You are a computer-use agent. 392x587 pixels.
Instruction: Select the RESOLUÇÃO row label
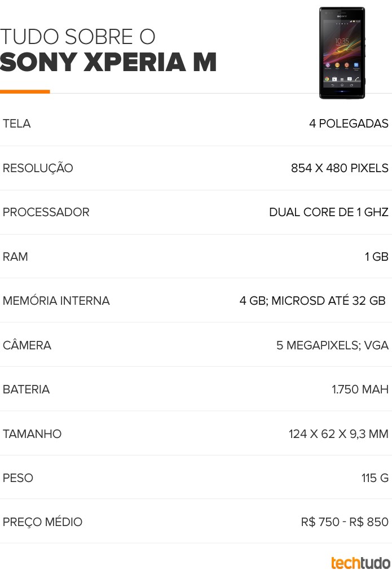[38, 168]
